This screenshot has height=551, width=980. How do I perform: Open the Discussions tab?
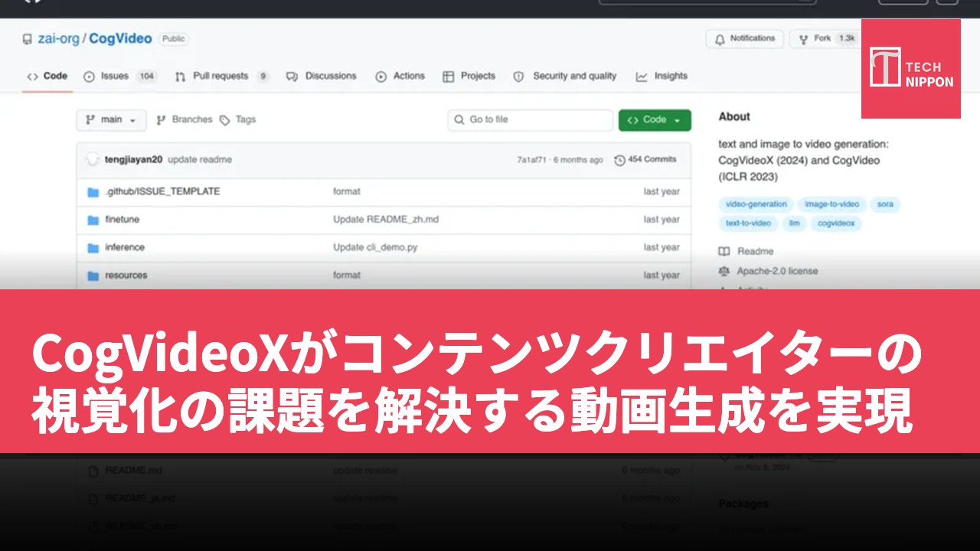click(322, 77)
